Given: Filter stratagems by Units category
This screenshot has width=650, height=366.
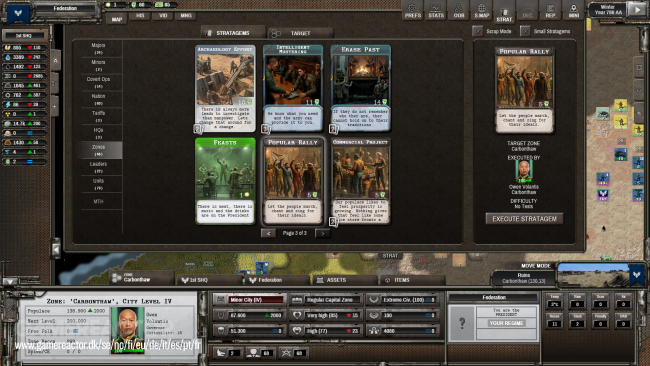Looking at the screenshot, I should click(98, 184).
